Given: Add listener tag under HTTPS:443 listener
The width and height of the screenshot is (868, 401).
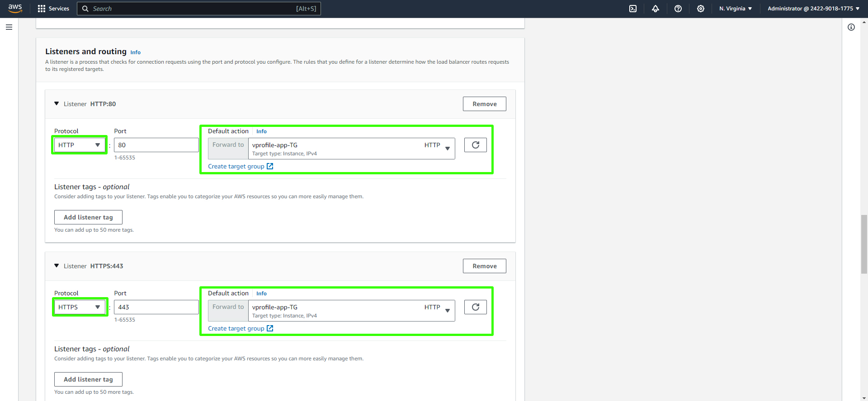Looking at the screenshot, I should click(x=88, y=379).
